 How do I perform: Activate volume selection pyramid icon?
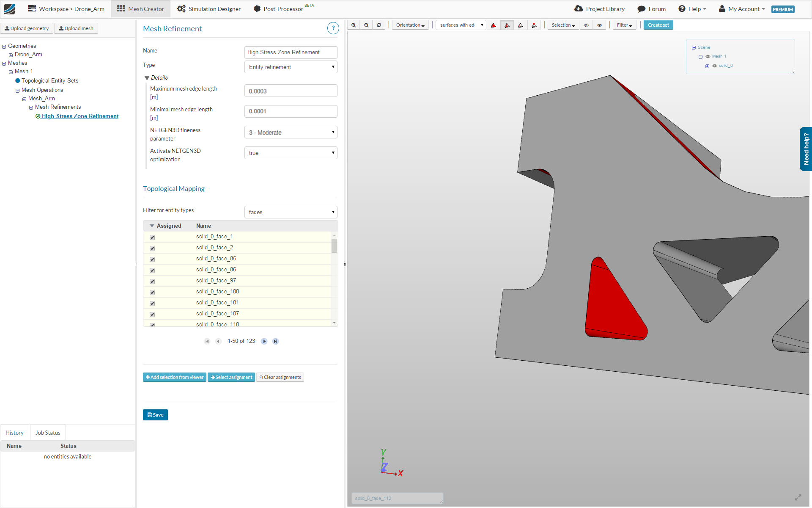(x=494, y=25)
